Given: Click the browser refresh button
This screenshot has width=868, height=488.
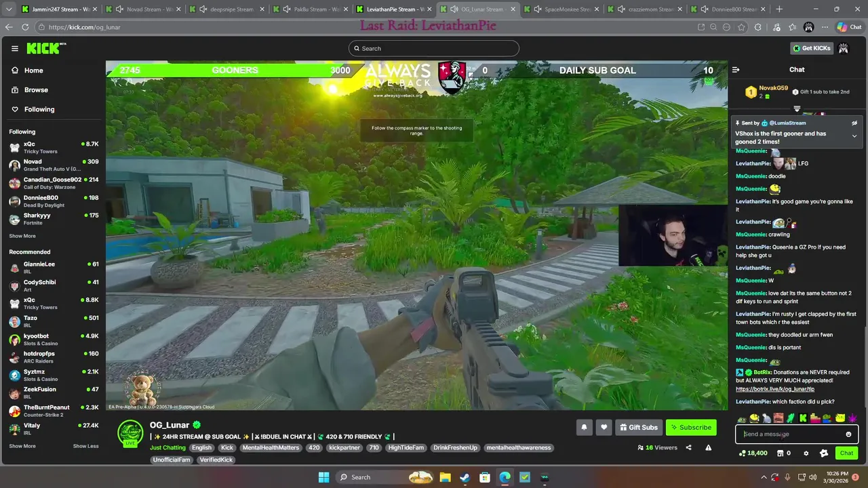Looking at the screenshot, I should point(25,27).
